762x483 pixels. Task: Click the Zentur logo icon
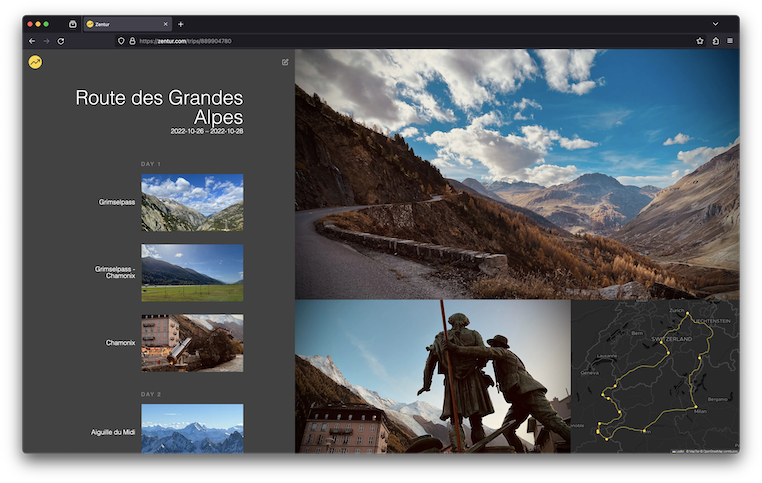click(x=35, y=62)
